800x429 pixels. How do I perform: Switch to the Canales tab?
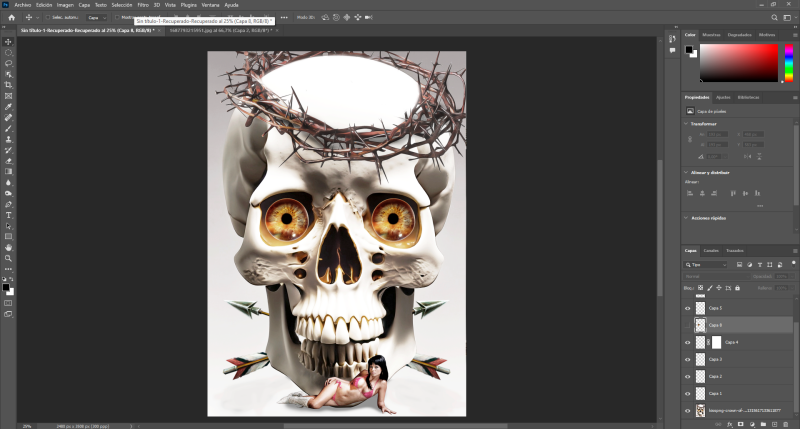(710, 250)
